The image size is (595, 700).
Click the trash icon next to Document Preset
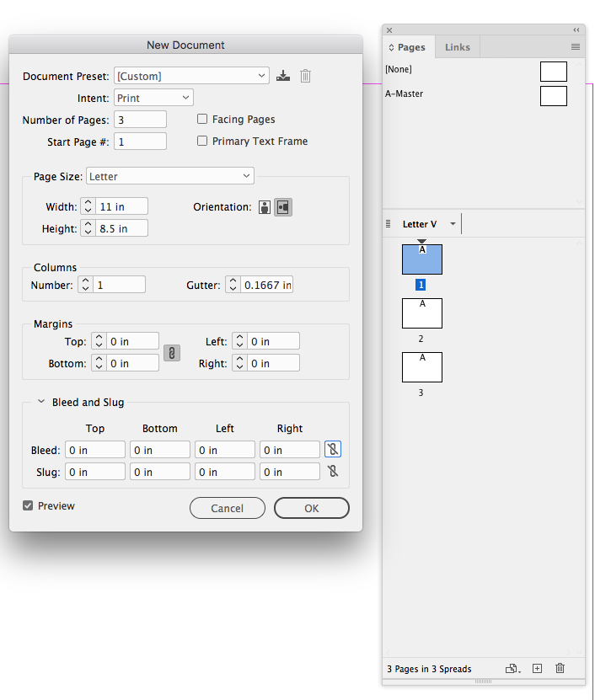coord(305,75)
